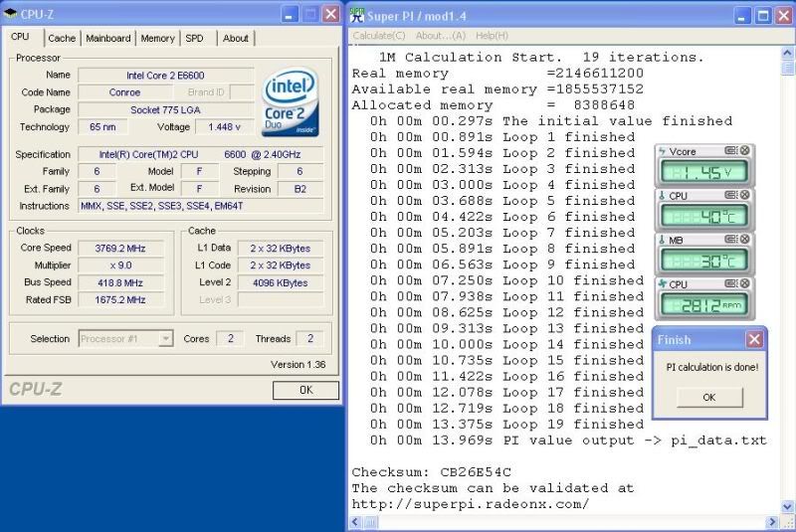Click the Code Name value 'Conroe'
This screenshot has height=532, width=796.
pyautogui.click(x=125, y=92)
